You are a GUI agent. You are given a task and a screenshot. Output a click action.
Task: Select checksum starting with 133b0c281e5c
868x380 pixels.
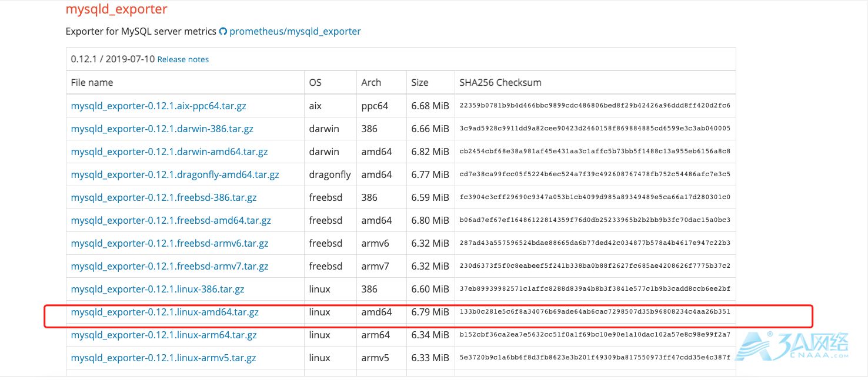pyautogui.click(x=595, y=312)
